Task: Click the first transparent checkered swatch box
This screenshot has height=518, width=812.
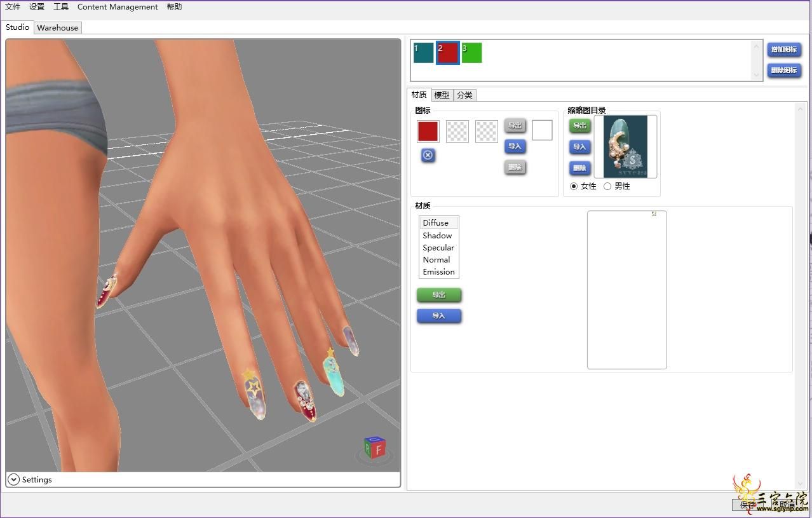Action: tap(457, 132)
